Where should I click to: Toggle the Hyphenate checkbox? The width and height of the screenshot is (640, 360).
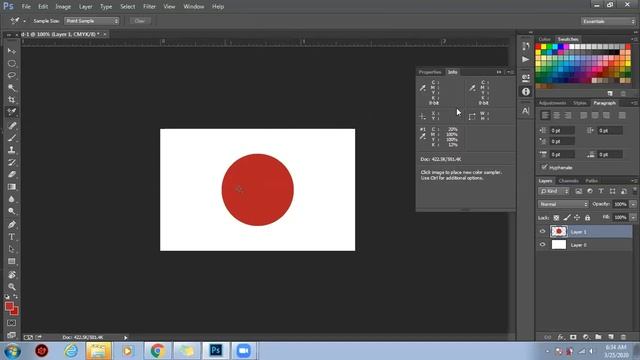(x=544, y=167)
